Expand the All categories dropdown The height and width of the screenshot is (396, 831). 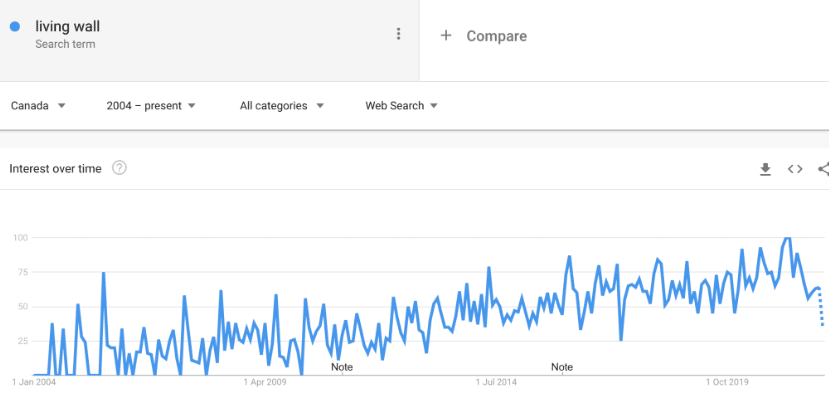coord(281,105)
